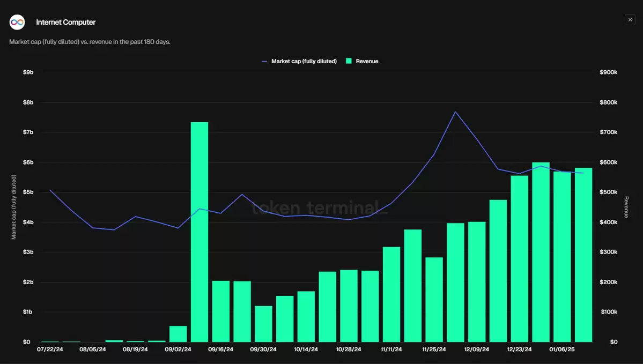The image size is (643, 364).
Task: Click the $400k revenue axis label
Action: coord(609,222)
